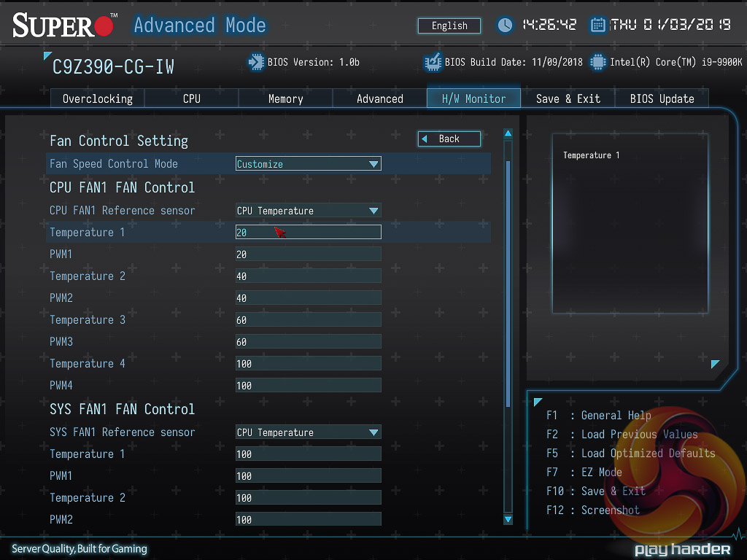Viewport: 747px width, 560px height.
Task: Select SYS FAN1 Temperature 2 field
Action: pos(309,498)
